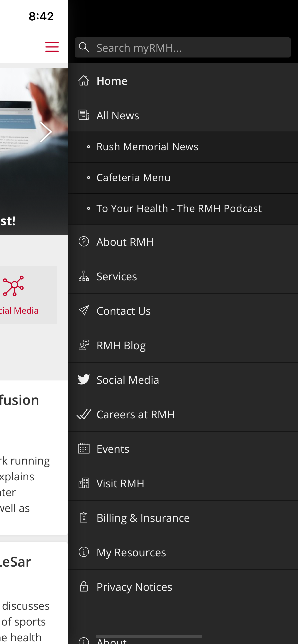Tap the chat person icon beside RMH Blog
The width and height of the screenshot is (298, 644).
pyautogui.click(x=84, y=345)
